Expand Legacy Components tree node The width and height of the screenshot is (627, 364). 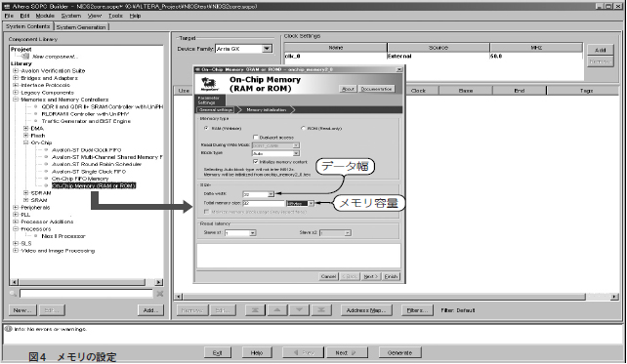(x=16, y=93)
